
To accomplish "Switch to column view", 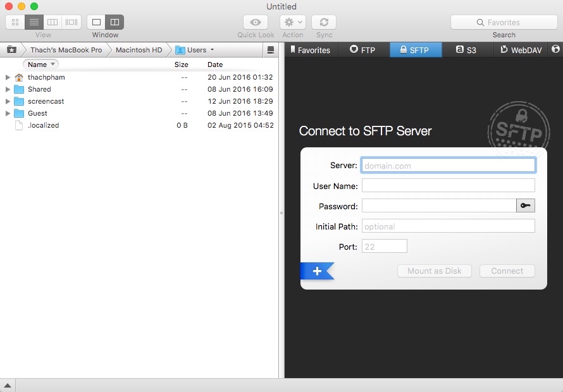I will (53, 21).
